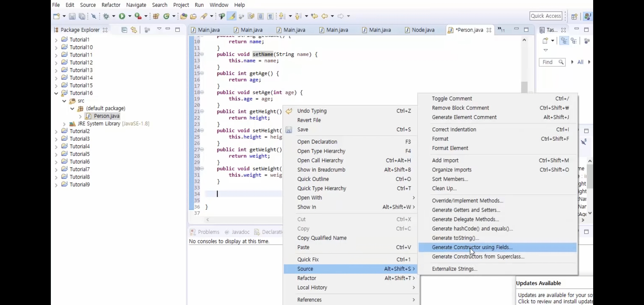The image size is (644, 305).
Task: Select Person.java in Package Explorer
Action: pyautogui.click(x=106, y=116)
